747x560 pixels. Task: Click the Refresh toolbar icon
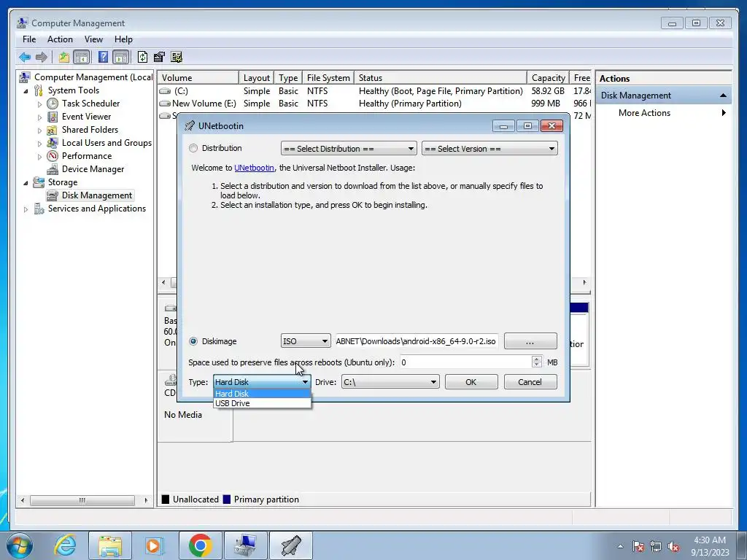point(142,58)
